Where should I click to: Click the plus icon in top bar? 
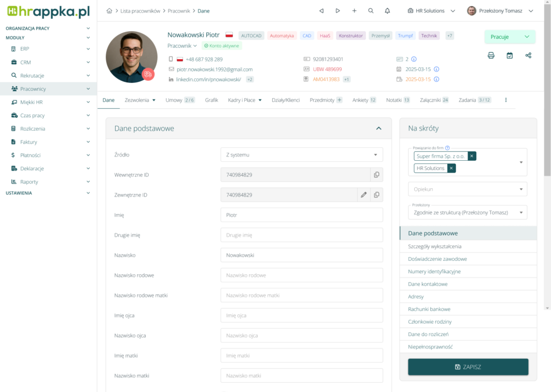(x=354, y=11)
